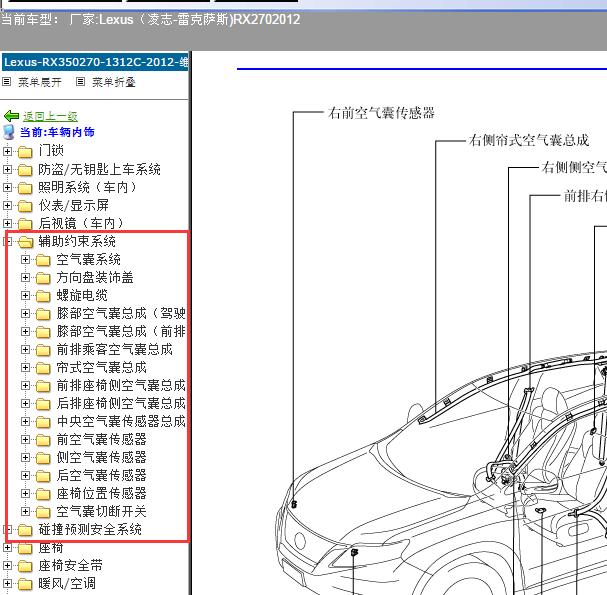Collapse the 辅助约束系统 node
This screenshot has width=607, height=595.
click(x=7, y=241)
